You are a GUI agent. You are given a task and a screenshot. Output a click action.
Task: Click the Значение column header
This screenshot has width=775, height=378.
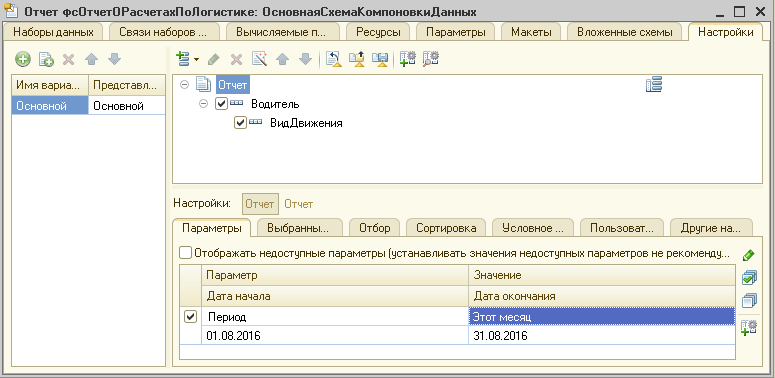(x=602, y=275)
